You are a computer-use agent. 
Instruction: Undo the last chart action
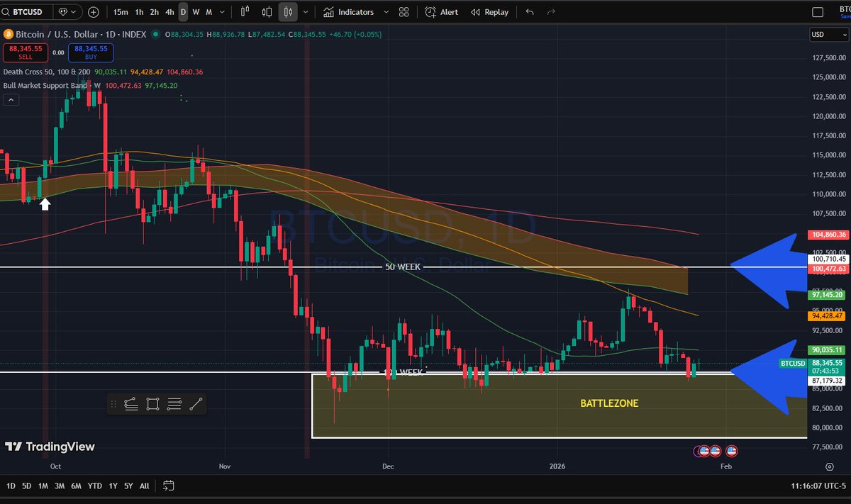(x=530, y=12)
